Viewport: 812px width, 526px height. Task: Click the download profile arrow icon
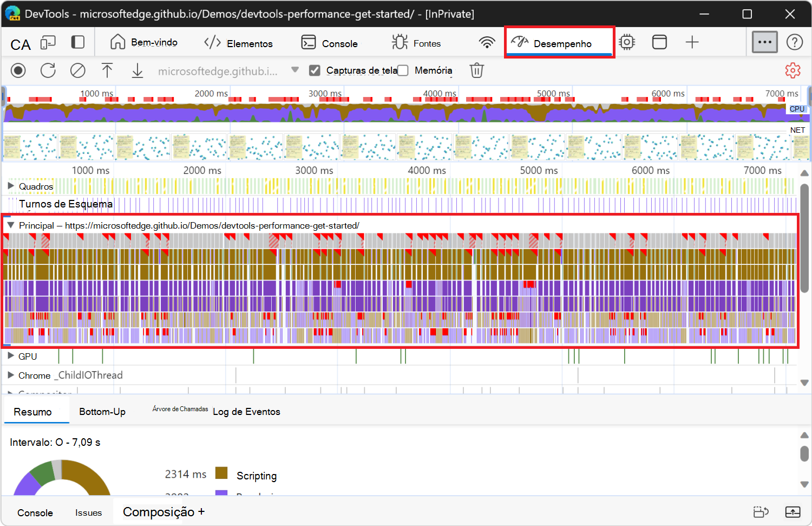click(x=137, y=70)
